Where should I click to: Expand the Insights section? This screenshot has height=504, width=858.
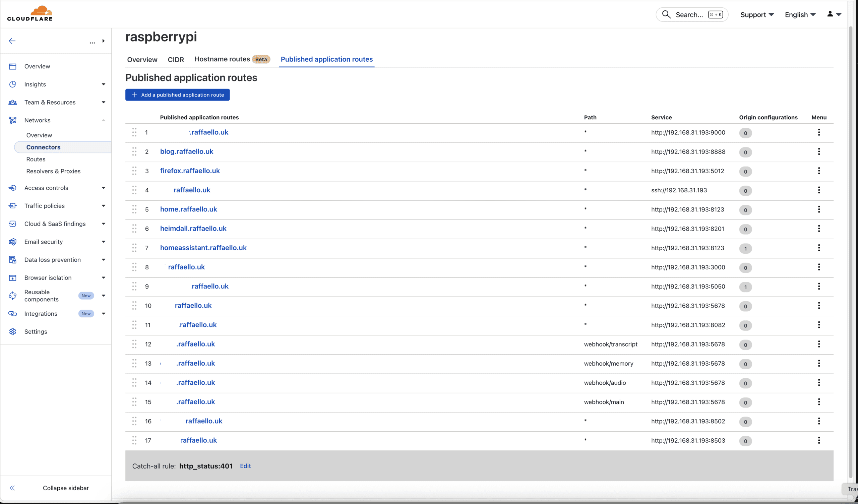tap(103, 84)
